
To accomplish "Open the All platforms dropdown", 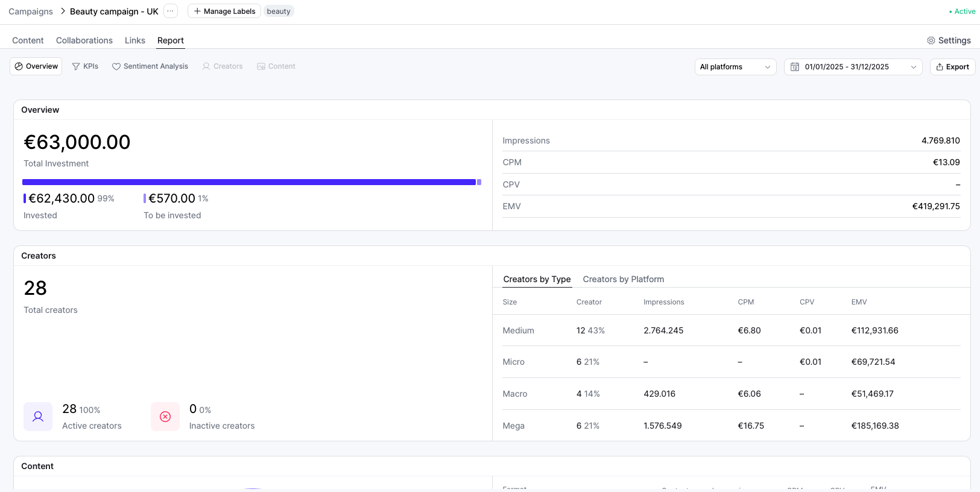I will [x=735, y=67].
